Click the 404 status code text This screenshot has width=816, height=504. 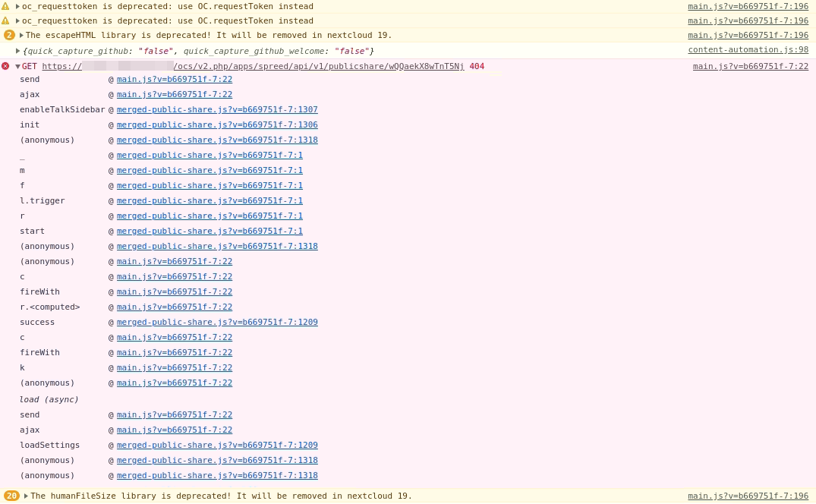pyautogui.click(x=477, y=67)
